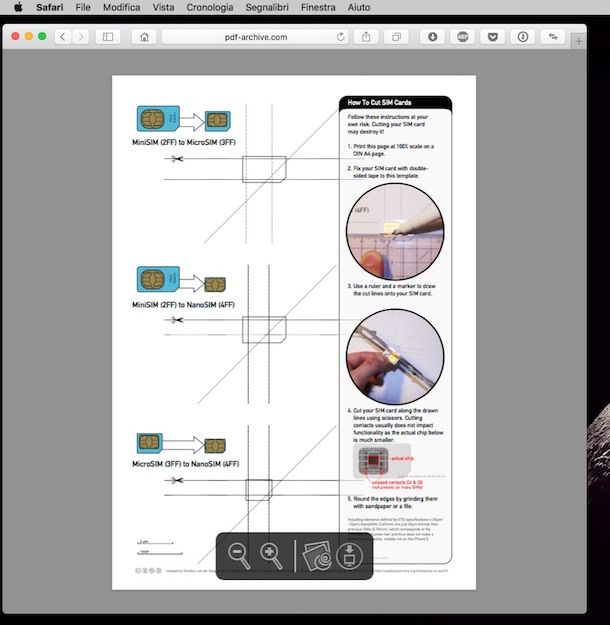Click the ruler-and-marker circular photo
This screenshot has height=625, width=610.
[x=395, y=232]
